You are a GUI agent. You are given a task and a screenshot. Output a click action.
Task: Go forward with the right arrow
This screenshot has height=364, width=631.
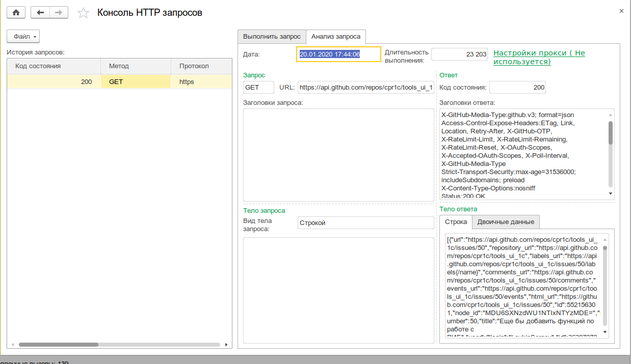click(x=59, y=12)
